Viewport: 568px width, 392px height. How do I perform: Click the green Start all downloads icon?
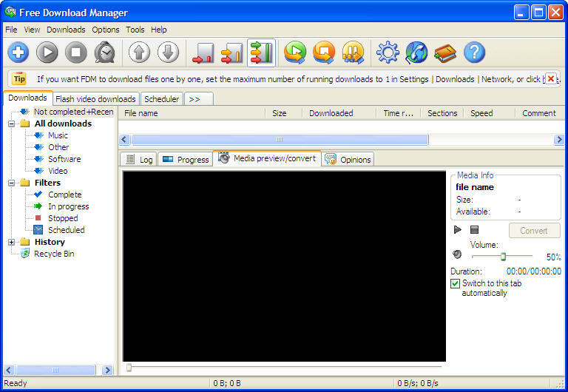pos(295,53)
